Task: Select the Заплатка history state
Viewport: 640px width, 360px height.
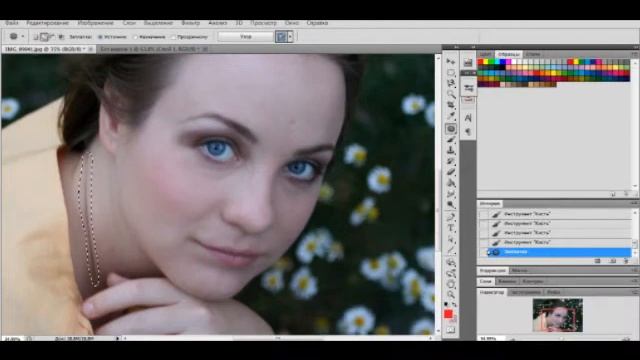Action: (559, 252)
